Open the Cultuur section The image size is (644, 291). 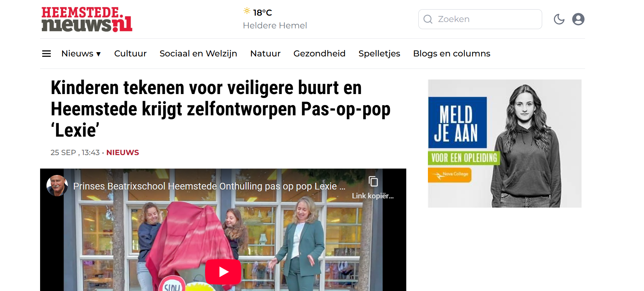coord(130,54)
